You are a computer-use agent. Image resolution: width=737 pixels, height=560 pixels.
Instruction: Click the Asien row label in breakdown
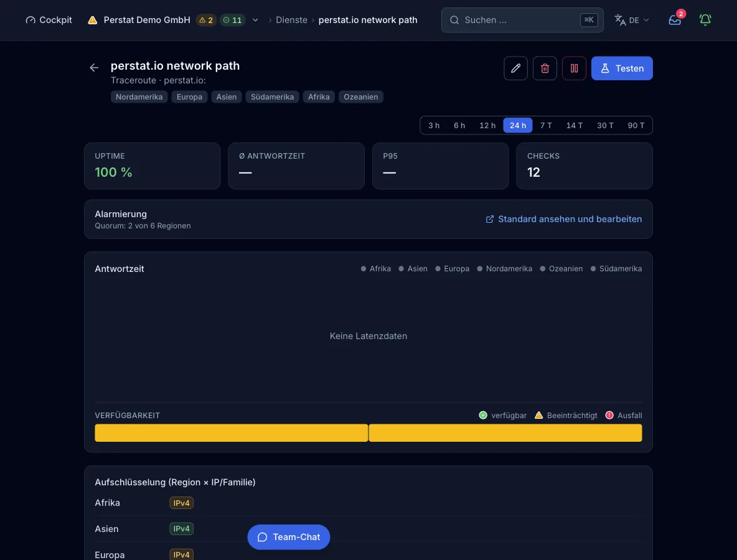point(106,529)
